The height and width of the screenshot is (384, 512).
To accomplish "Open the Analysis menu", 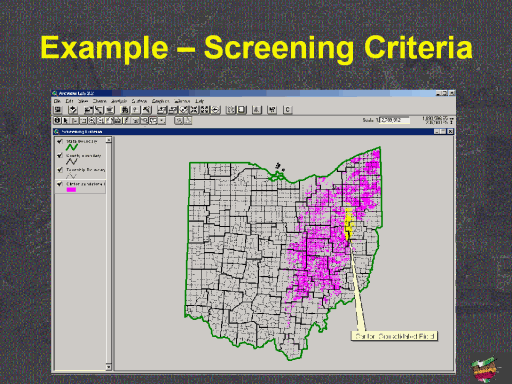I will pos(119,101).
